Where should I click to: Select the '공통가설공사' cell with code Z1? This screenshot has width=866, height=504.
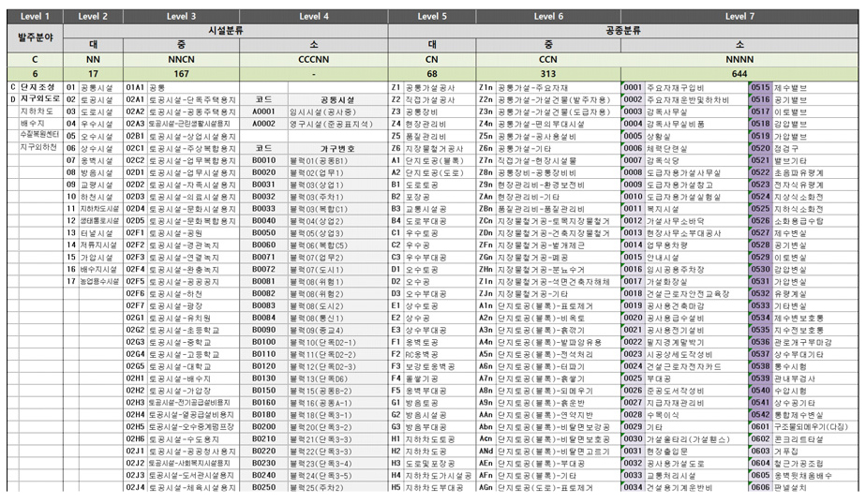(440, 87)
